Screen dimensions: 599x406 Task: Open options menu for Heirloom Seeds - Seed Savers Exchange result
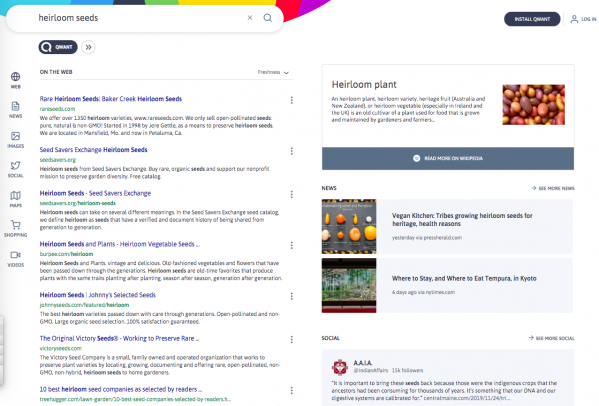point(291,194)
